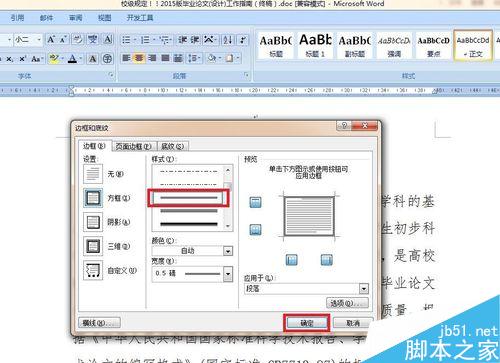
Task: Click the Grow Font icon
Action: [x=51, y=40]
